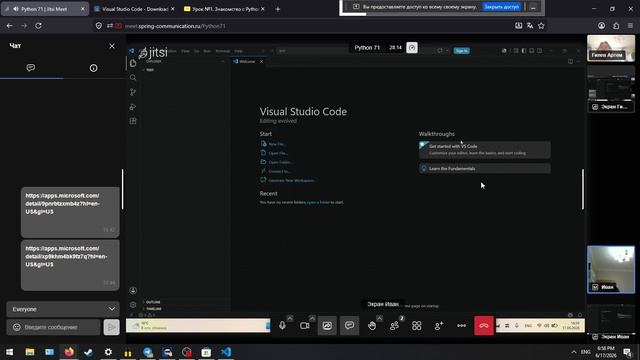Open second apps.microsoft.com link in chat

click(67, 256)
